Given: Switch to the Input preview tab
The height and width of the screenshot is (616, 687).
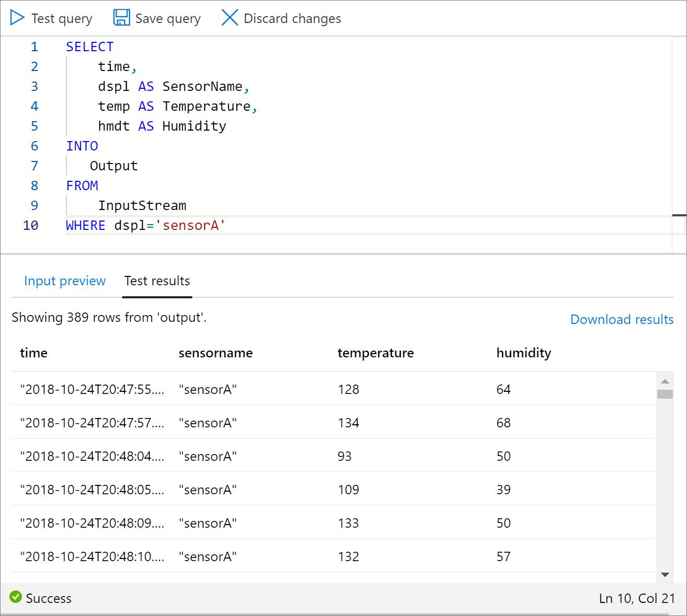Looking at the screenshot, I should click(65, 281).
